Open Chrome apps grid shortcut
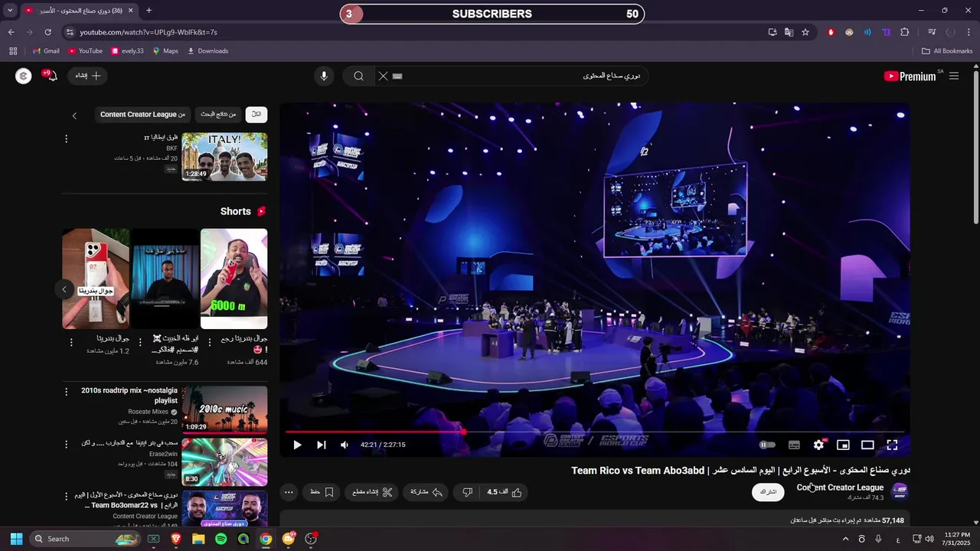980x551 pixels. (x=13, y=51)
